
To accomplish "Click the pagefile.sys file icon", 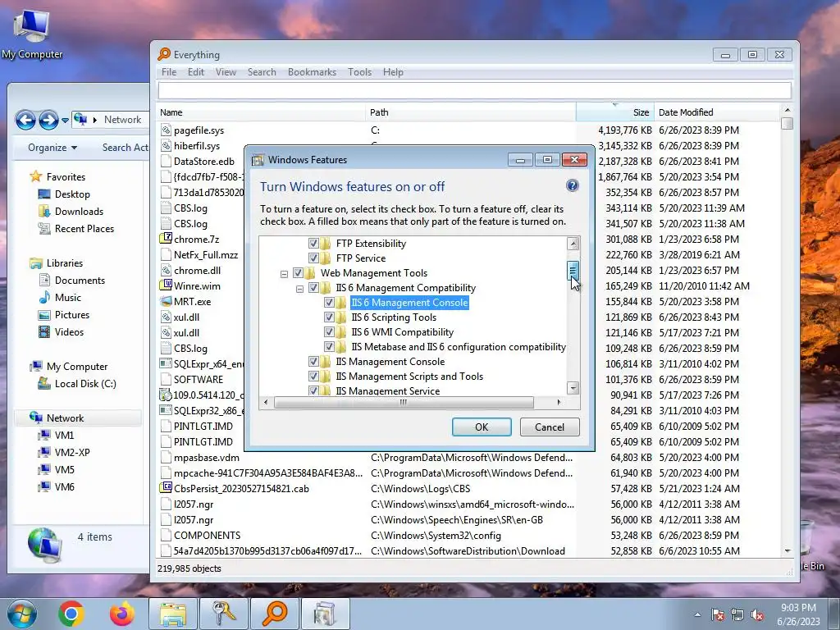I will coord(166,130).
